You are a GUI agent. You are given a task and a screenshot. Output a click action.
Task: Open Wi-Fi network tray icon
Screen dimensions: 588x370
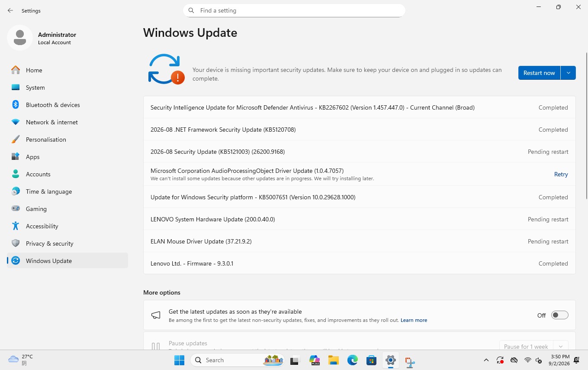[527, 360]
